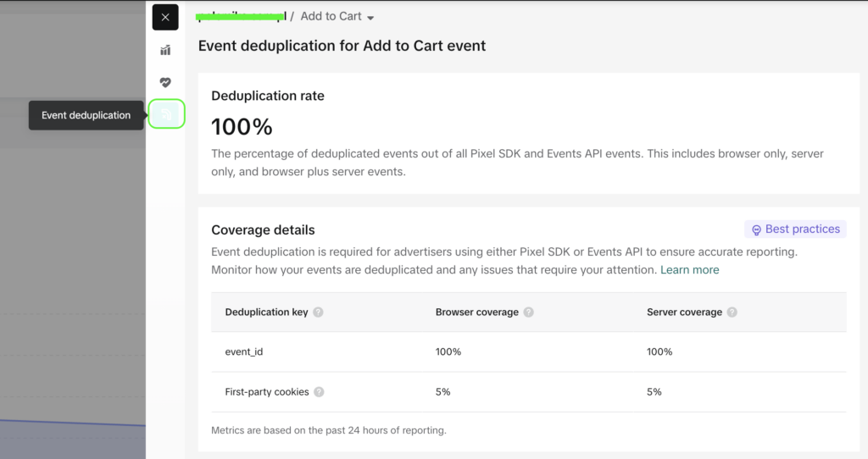Open the bar chart icon in sidebar

pyautogui.click(x=165, y=50)
